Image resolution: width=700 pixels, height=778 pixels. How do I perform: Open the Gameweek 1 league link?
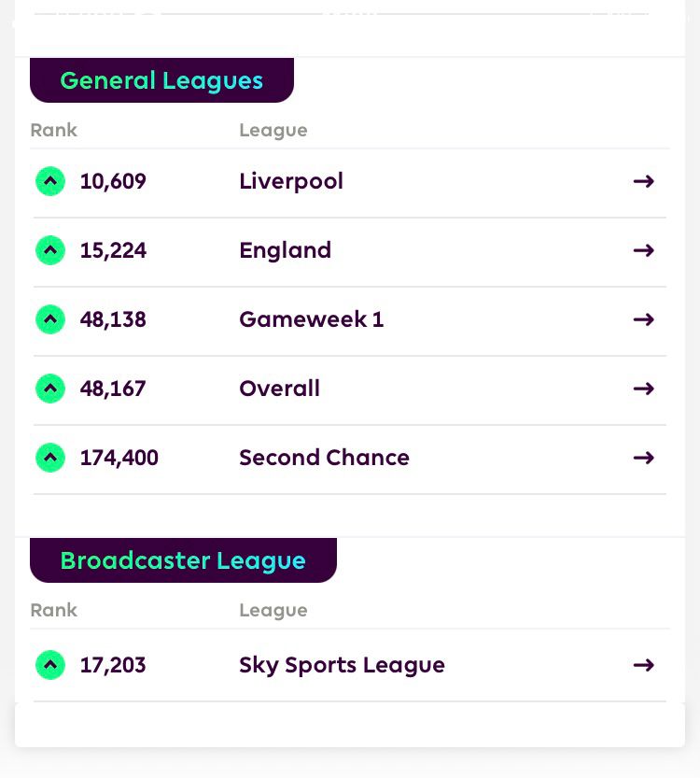coord(312,319)
